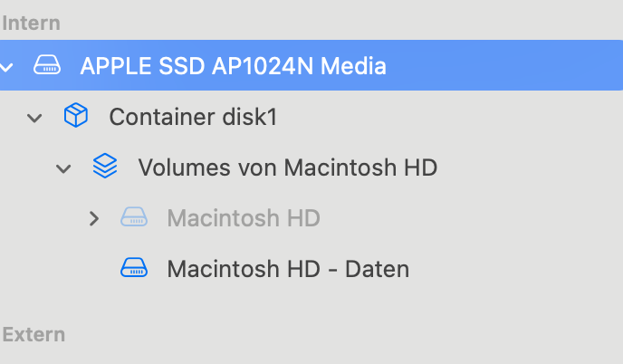This screenshot has width=623, height=364.
Task: Collapse the Container disk1 chevron
Action: coord(35,117)
